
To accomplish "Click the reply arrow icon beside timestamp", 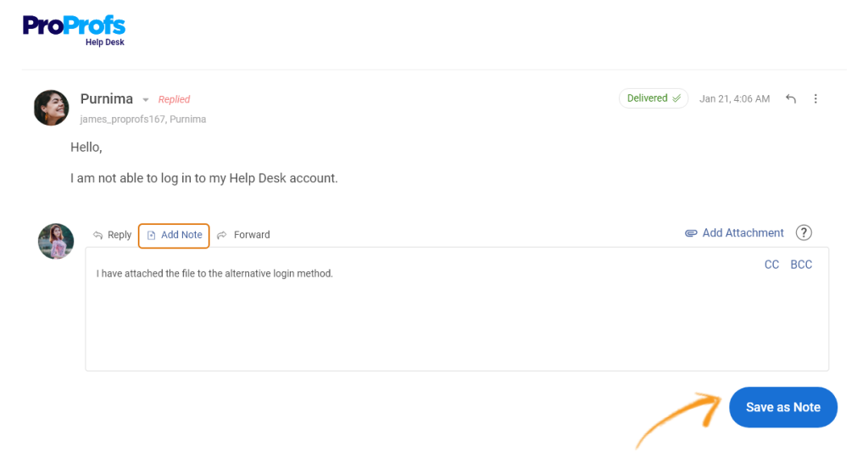I will coord(791,98).
